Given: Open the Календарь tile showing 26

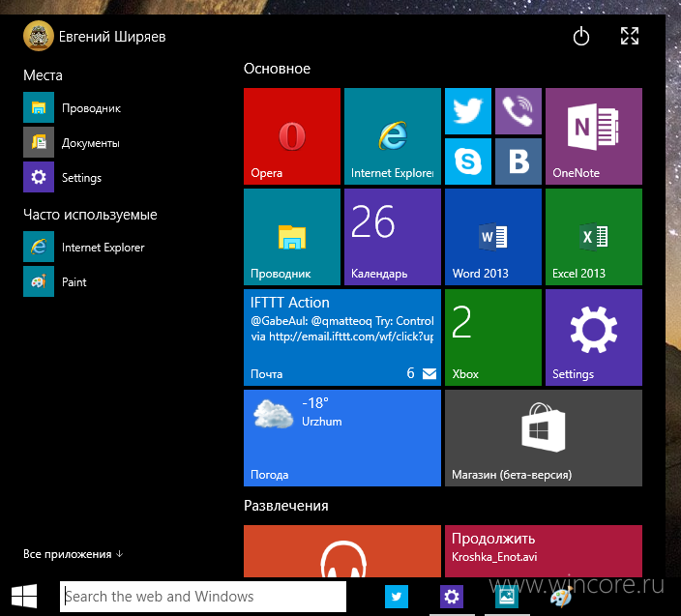Looking at the screenshot, I should (x=393, y=237).
